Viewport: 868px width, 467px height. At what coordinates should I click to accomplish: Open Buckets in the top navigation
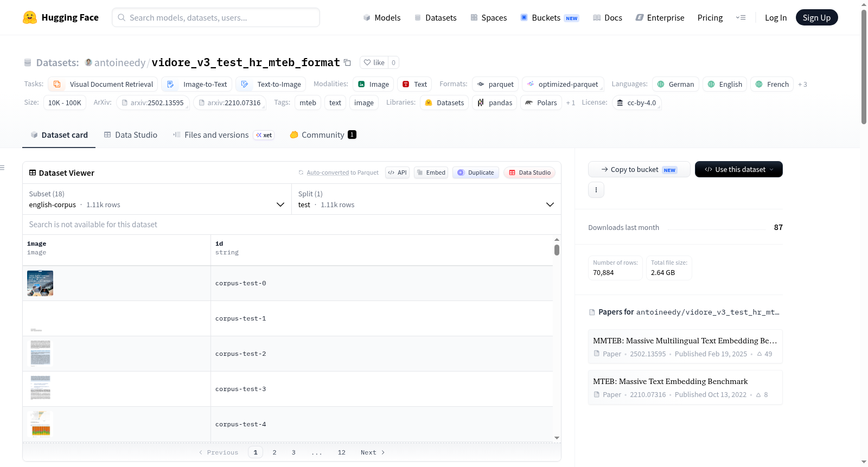550,17
